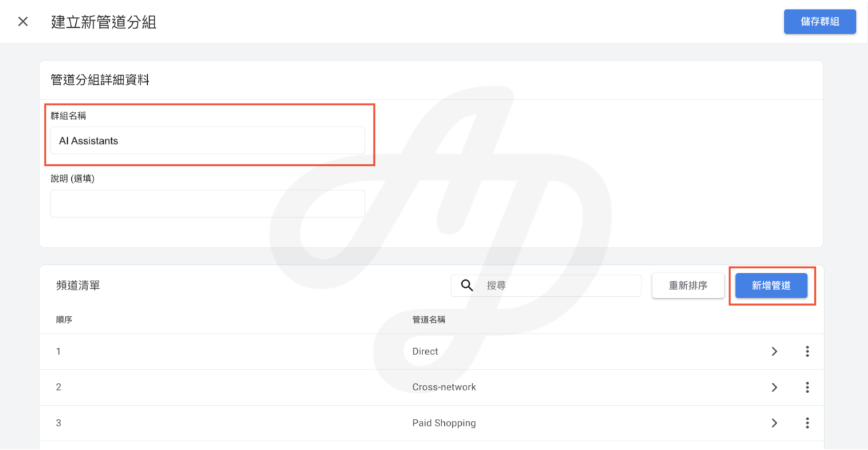
Task: Select the Direct channel name
Action: [x=425, y=352]
